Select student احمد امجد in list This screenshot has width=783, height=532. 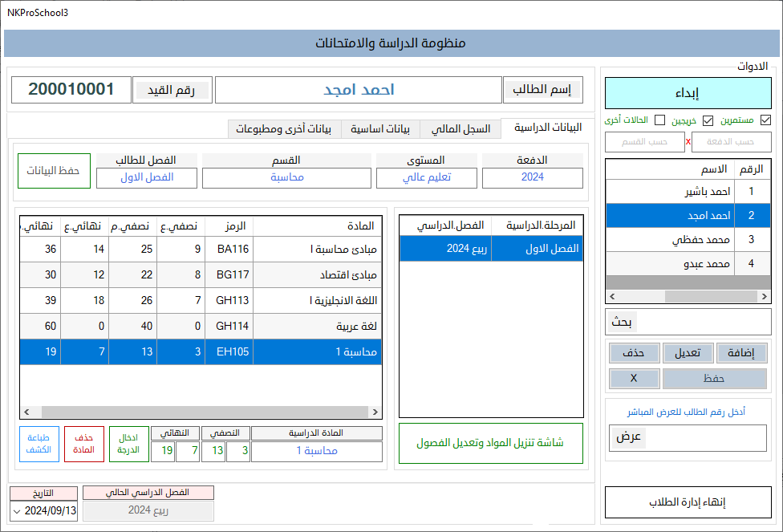pyautogui.click(x=688, y=216)
